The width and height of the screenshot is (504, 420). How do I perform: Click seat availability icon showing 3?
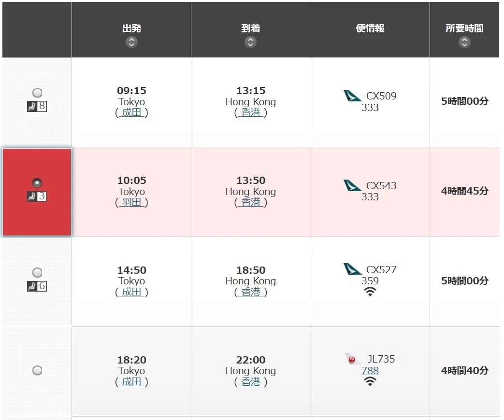(x=37, y=196)
